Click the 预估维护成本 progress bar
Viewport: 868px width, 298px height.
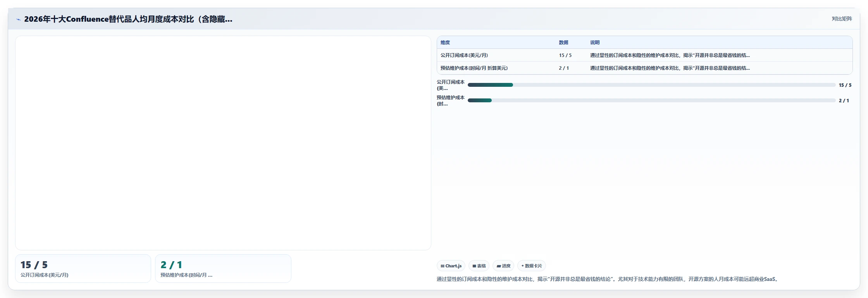[651, 100]
